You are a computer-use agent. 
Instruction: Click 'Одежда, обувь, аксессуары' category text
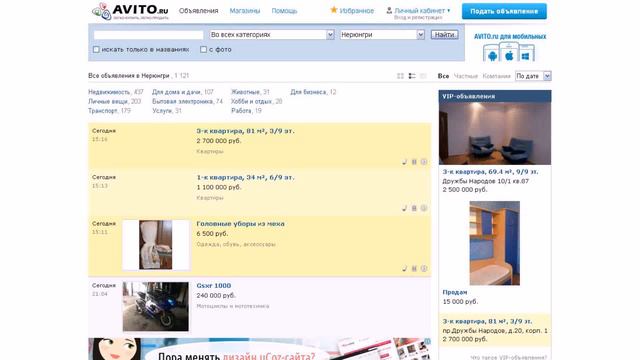click(x=236, y=244)
